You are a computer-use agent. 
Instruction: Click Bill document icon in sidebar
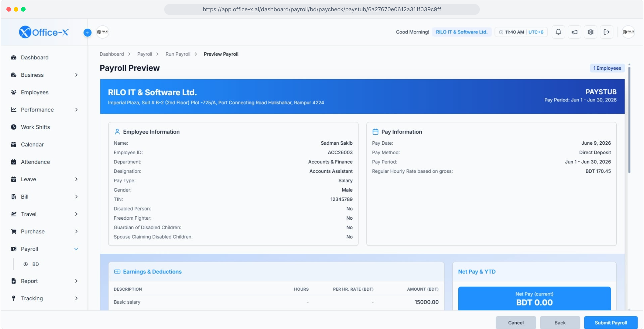point(13,197)
